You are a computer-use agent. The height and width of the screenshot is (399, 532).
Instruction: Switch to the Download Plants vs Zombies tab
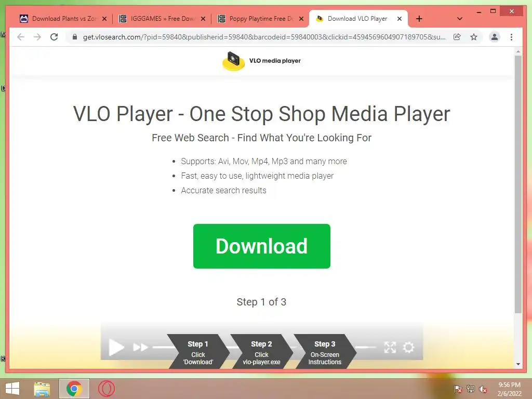tap(63, 19)
